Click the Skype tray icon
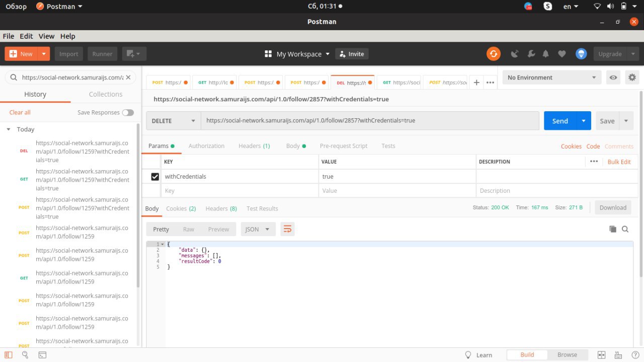 pos(547,7)
